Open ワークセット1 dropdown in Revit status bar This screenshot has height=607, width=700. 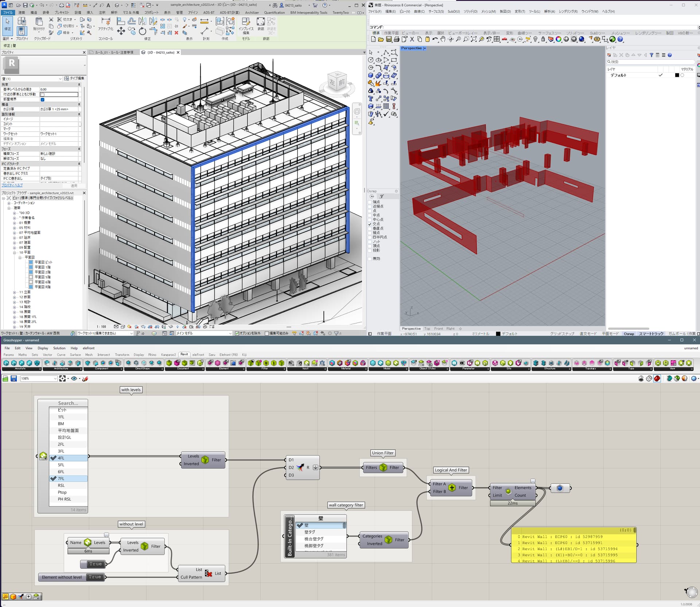pyautogui.click(x=131, y=333)
